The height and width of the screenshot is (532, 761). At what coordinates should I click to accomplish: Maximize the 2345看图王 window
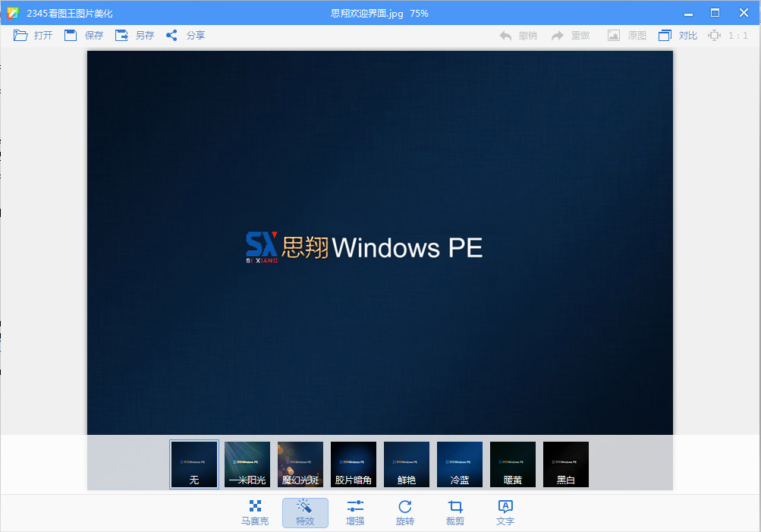[x=715, y=13]
